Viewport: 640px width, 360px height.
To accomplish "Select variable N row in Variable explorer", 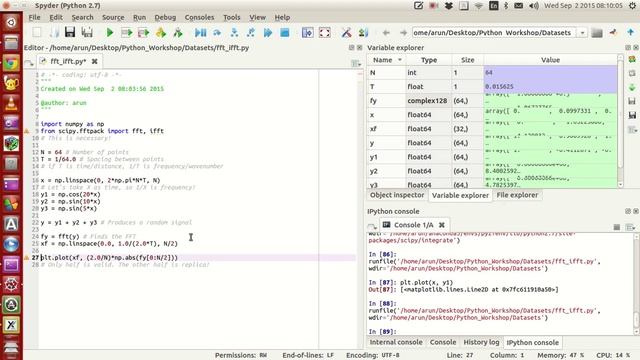I will 492,73.
